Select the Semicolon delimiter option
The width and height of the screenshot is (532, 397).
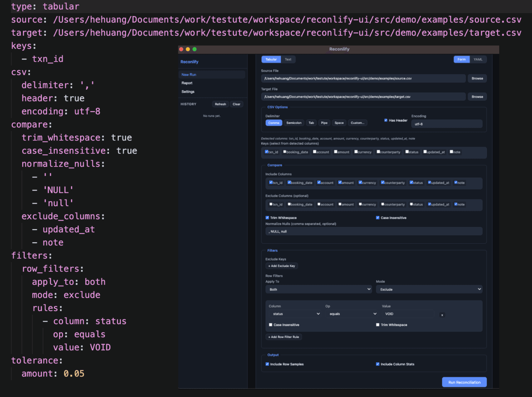point(293,123)
